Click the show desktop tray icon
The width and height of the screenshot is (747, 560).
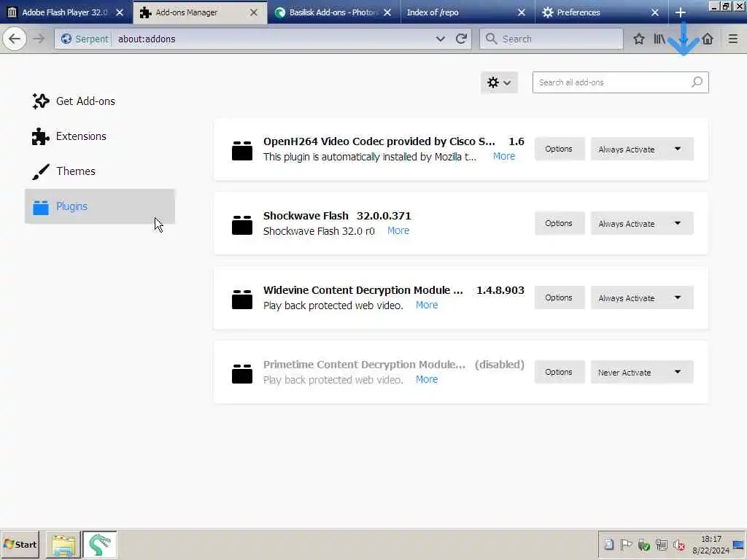pyautogui.click(x=738, y=545)
